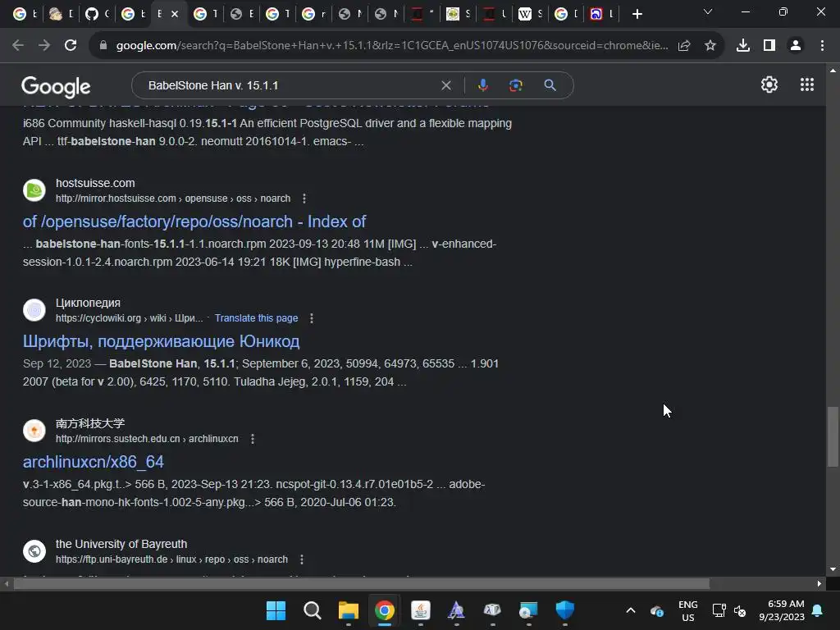Image resolution: width=840 pixels, height=630 pixels.
Task: Open the Chrome profile menu
Action: point(796,46)
